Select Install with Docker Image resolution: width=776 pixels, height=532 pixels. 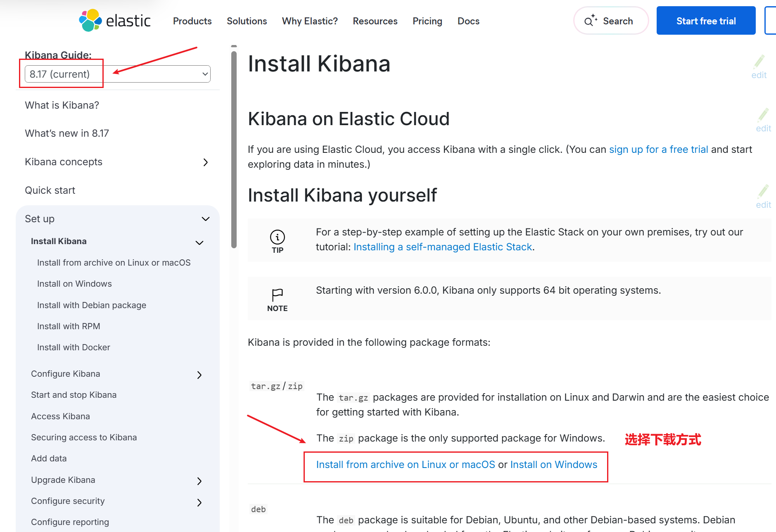click(x=74, y=347)
